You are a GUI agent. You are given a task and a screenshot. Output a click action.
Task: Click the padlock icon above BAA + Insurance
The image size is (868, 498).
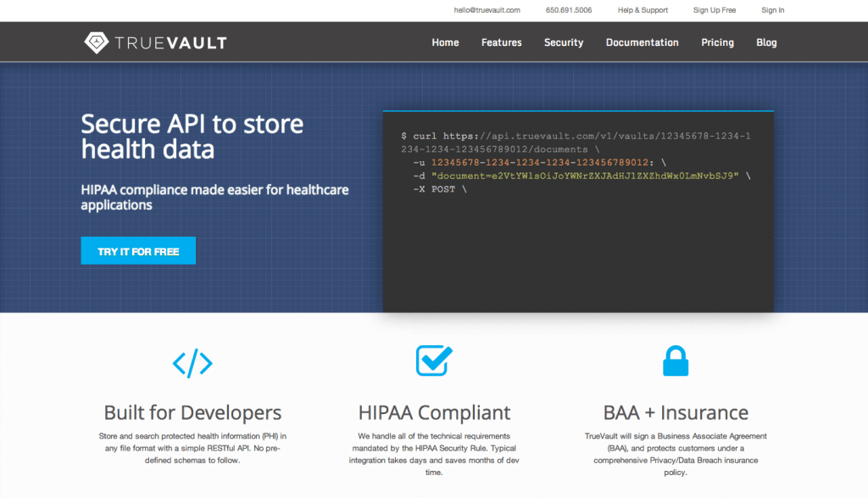coord(676,361)
